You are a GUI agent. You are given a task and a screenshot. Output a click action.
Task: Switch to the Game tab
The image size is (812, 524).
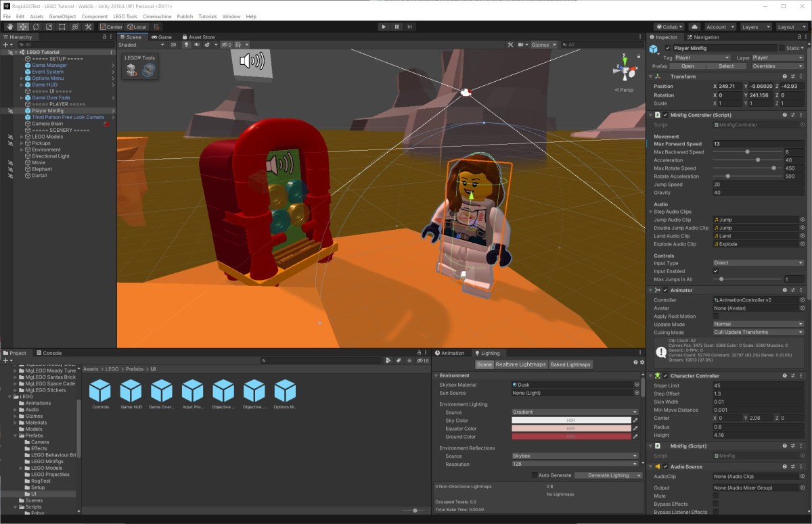(160, 37)
